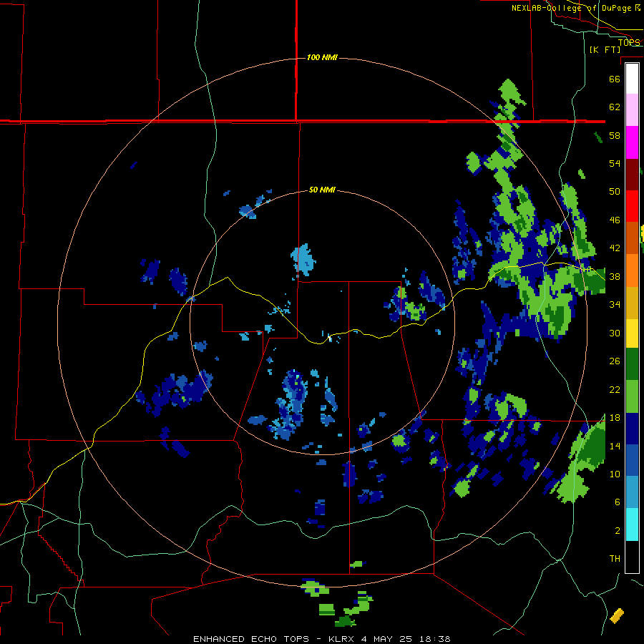Click the light green legend swatch
The width and height of the screenshot is (644, 644).
(632, 396)
